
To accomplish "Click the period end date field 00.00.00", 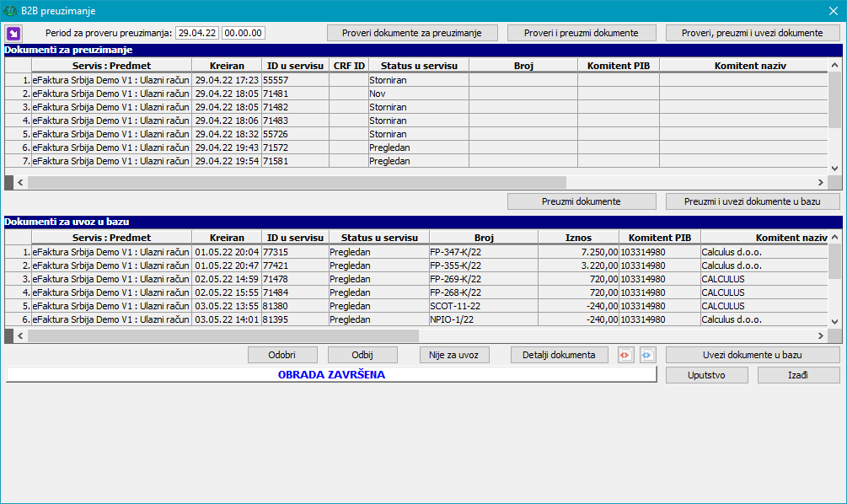I will [x=243, y=33].
